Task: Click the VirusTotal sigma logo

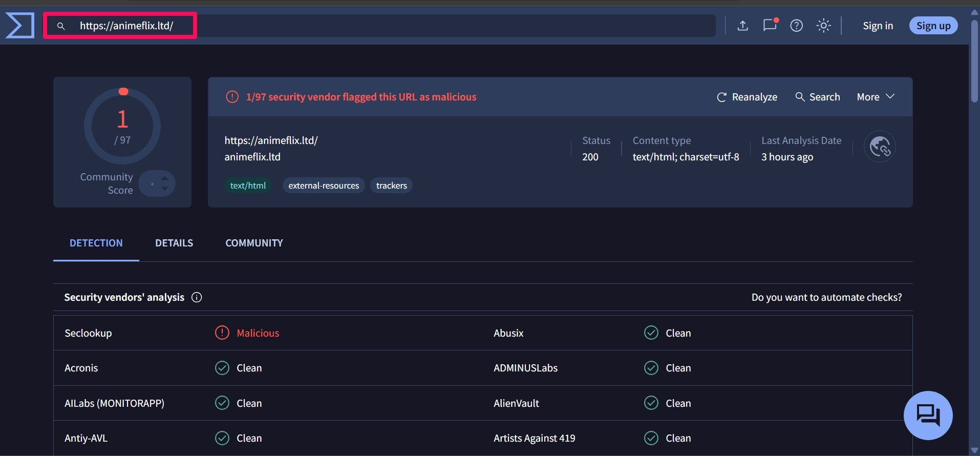Action: point(19,25)
